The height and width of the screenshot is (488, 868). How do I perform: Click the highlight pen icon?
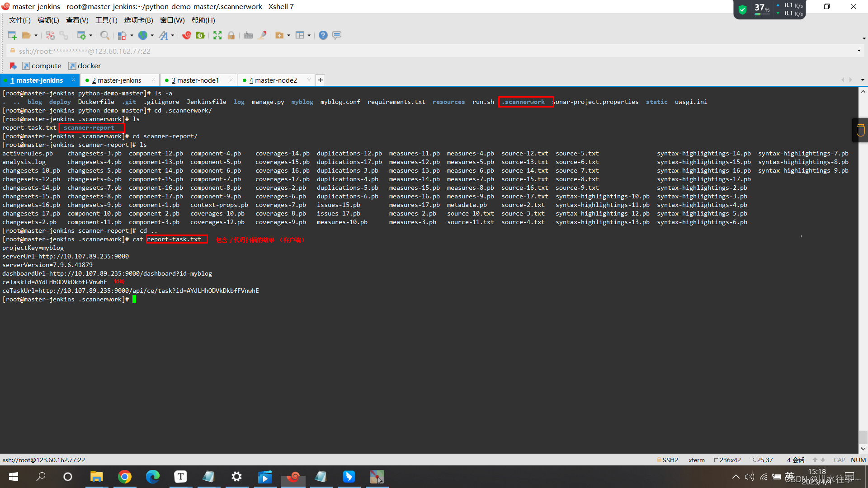tap(262, 35)
